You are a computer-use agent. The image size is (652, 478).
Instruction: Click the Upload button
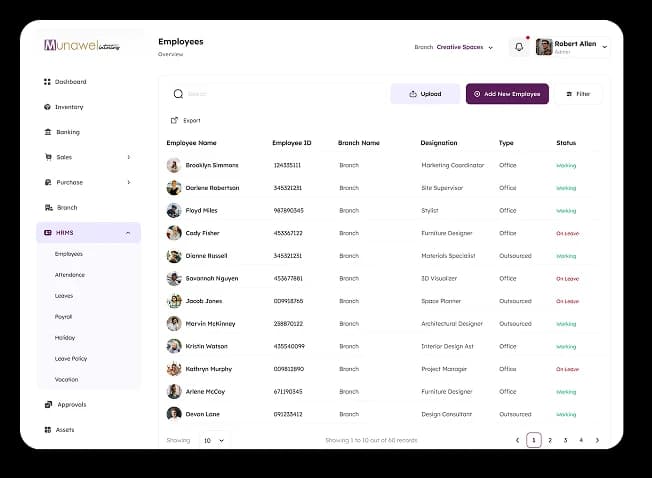pyautogui.click(x=425, y=94)
